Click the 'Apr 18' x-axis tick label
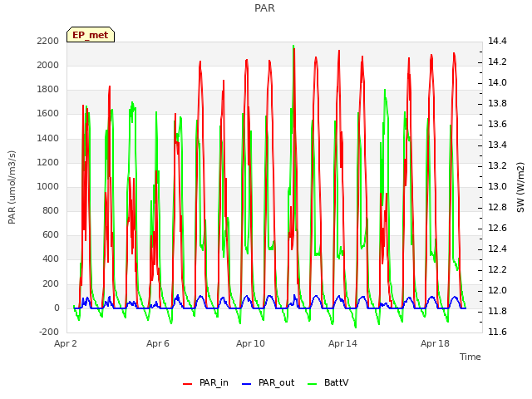This screenshot has width=532, height=399. coord(435,343)
